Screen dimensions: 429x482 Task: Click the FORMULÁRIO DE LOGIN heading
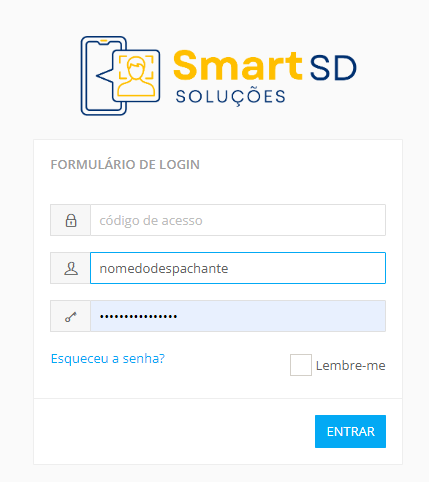[125, 165]
